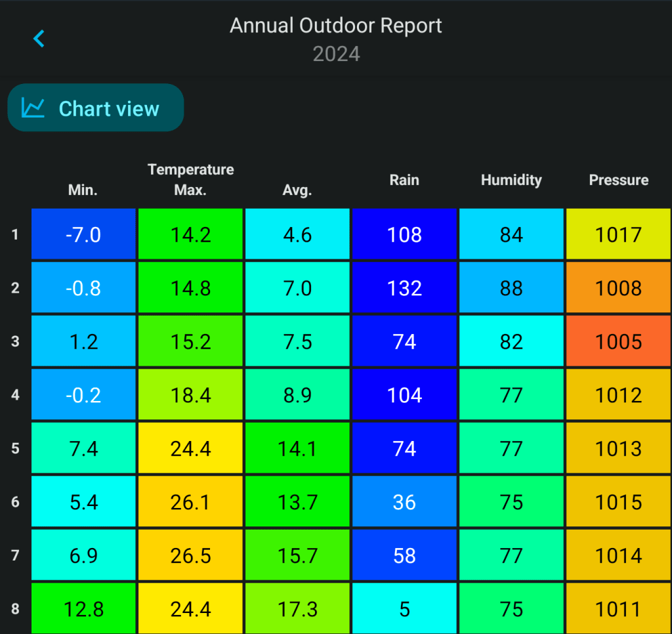The width and height of the screenshot is (672, 634).
Task: Click the humidity cell showing 88
Action: coord(511,288)
